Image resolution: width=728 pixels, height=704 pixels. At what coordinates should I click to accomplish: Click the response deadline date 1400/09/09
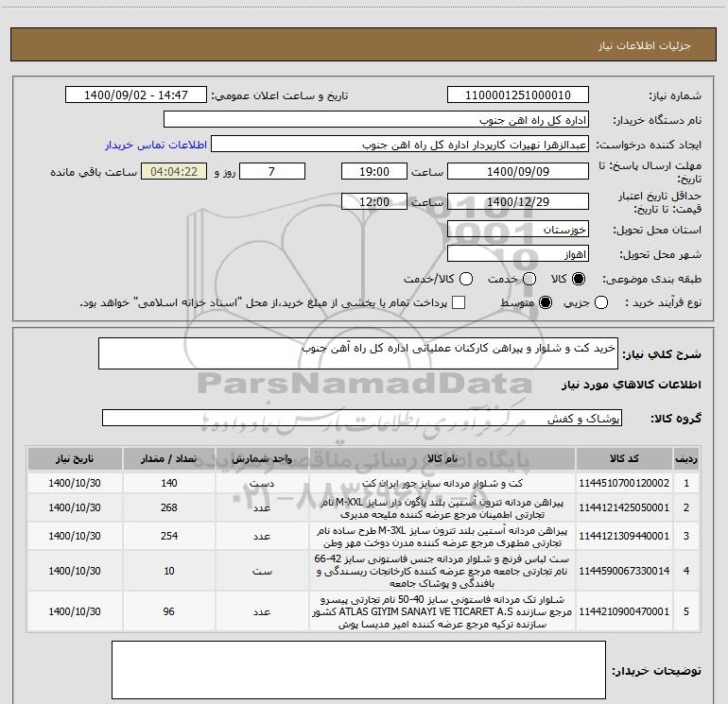point(518,171)
